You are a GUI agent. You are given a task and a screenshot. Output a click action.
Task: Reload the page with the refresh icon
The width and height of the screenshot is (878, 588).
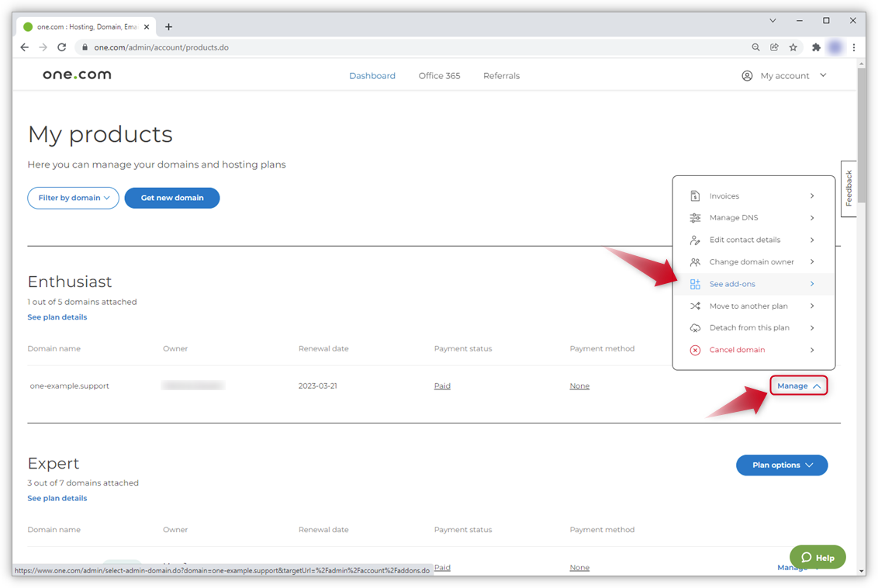[62, 47]
